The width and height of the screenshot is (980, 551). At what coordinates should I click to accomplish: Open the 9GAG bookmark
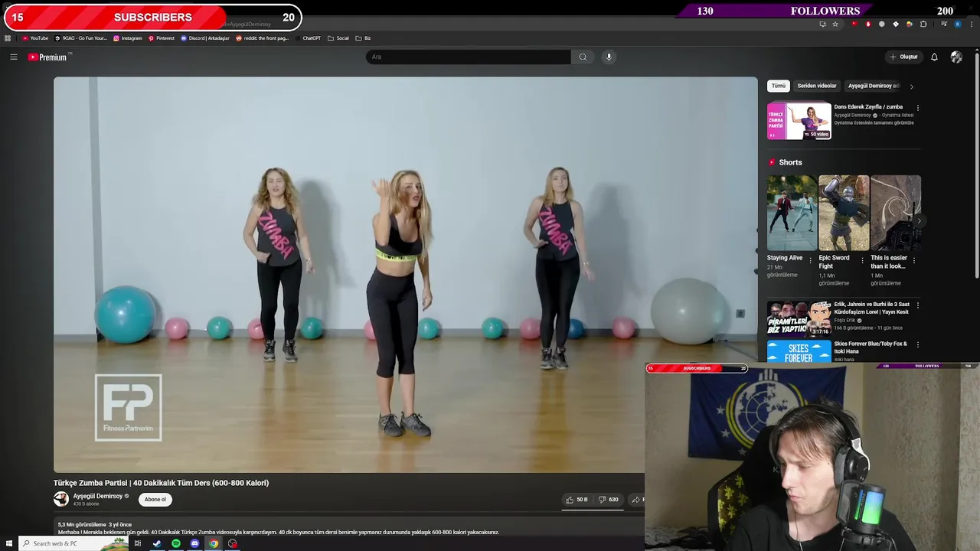81,38
